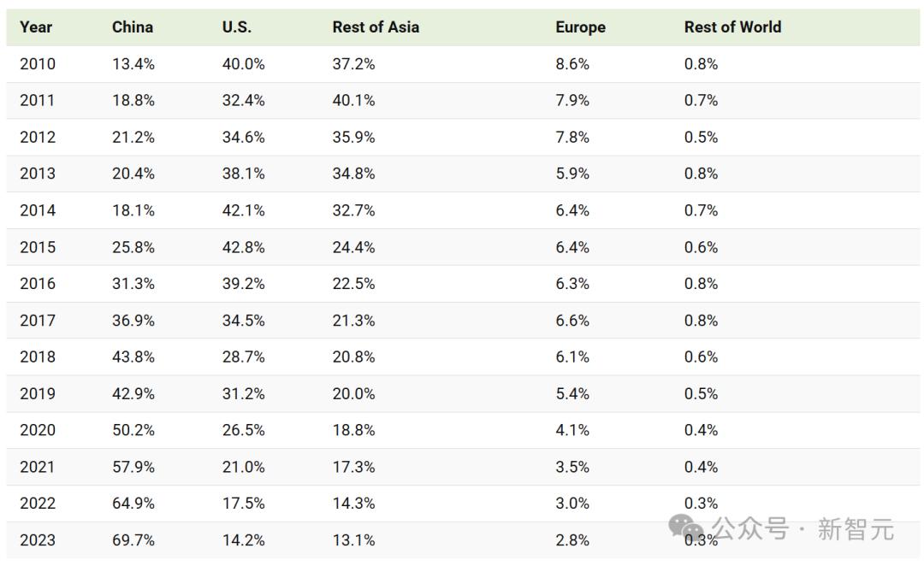The height and width of the screenshot is (566, 924).
Task: Select the 2010 year cell
Action: (38, 63)
